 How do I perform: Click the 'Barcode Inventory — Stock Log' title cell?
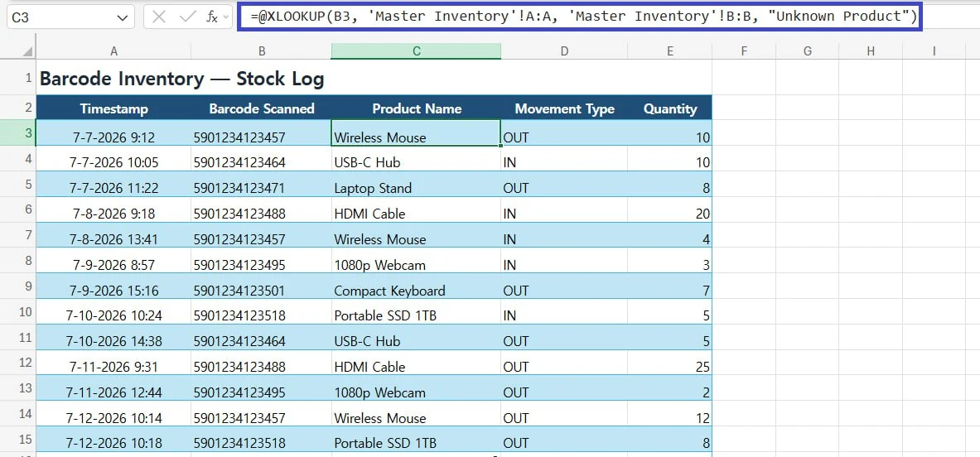click(181, 79)
